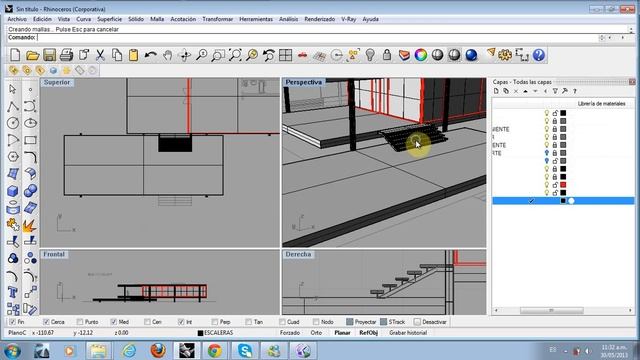Select the arrow pointer tool in sidebar

coord(13,89)
